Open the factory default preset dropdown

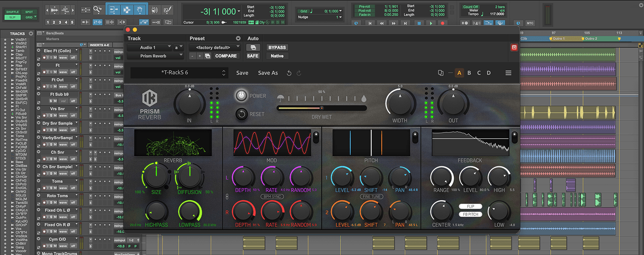pyautogui.click(x=215, y=47)
